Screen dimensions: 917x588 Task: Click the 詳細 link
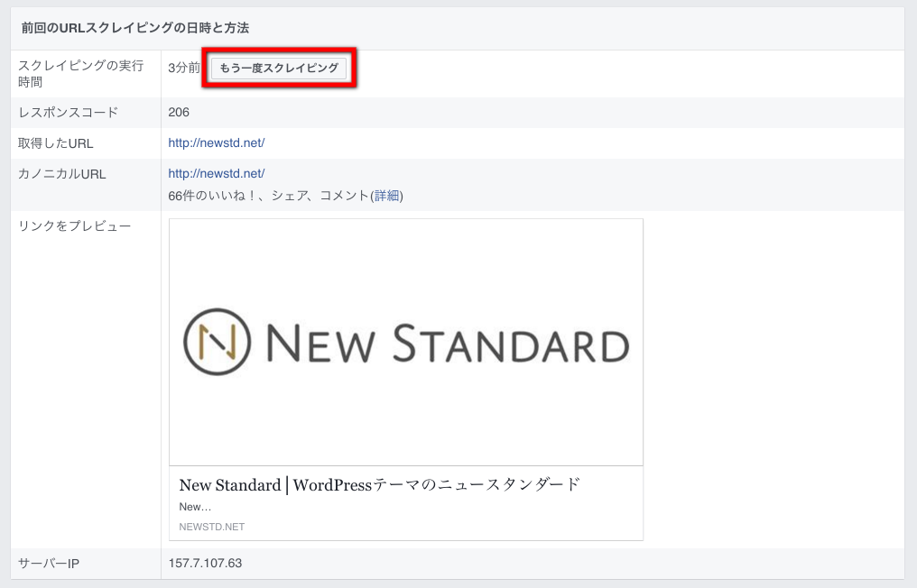(x=388, y=196)
